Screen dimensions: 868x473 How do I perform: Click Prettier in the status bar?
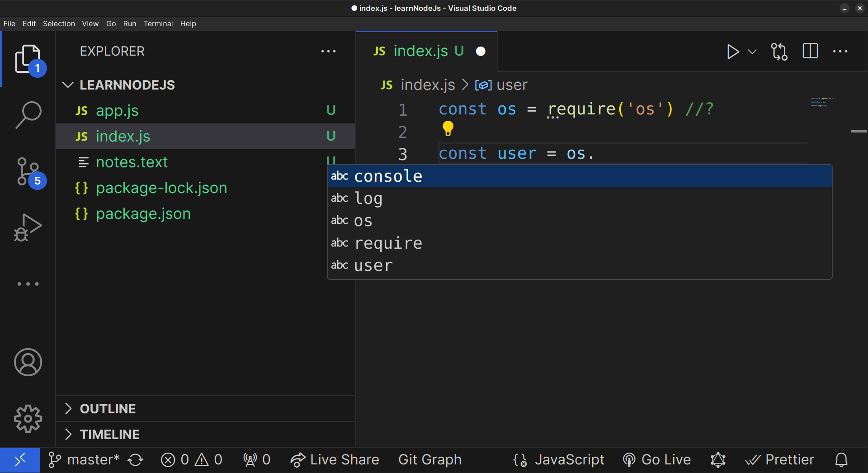tap(780, 460)
